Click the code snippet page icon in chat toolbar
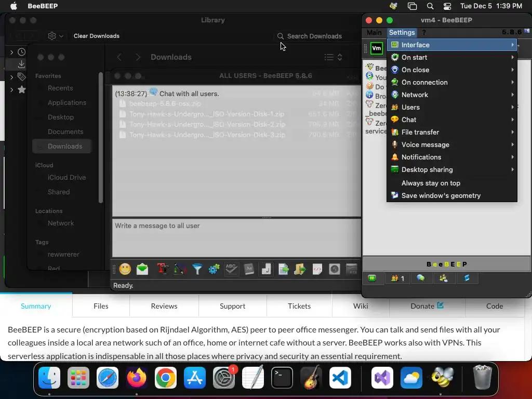 (x=317, y=269)
